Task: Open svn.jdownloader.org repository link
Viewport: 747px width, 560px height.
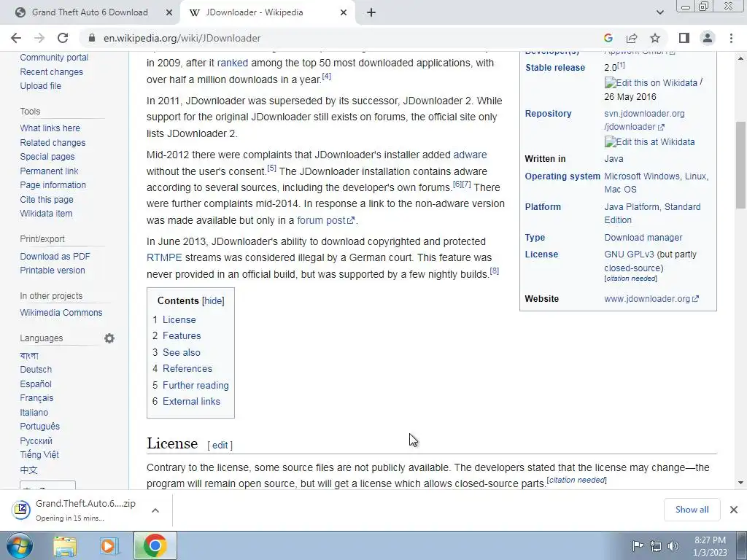Action: click(644, 120)
